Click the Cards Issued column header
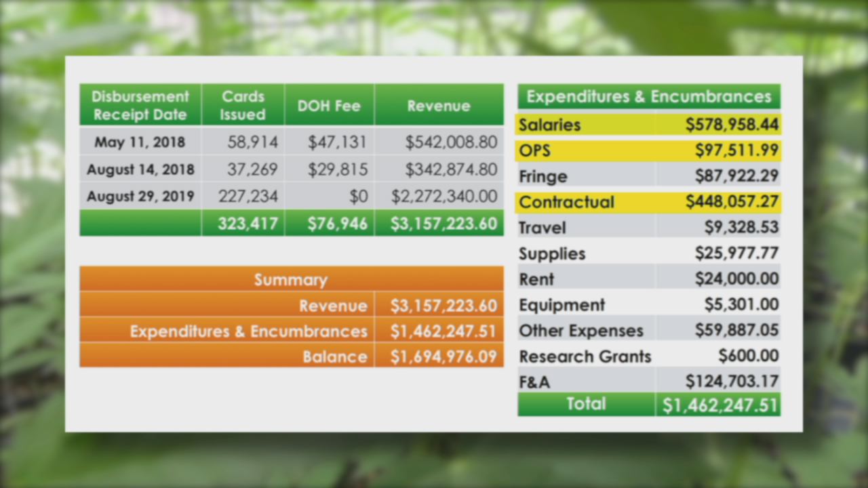 pos(243,105)
